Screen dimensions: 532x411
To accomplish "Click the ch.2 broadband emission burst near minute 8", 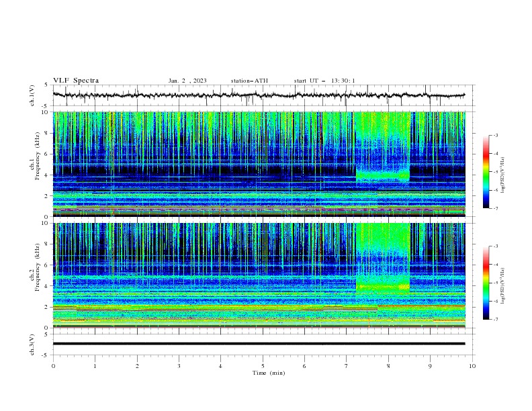I will tap(383, 258).
